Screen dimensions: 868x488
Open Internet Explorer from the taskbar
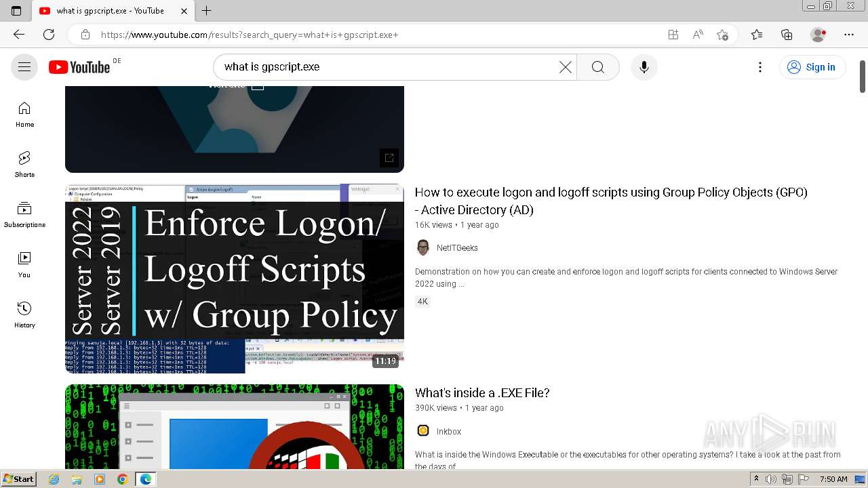tap(54, 479)
